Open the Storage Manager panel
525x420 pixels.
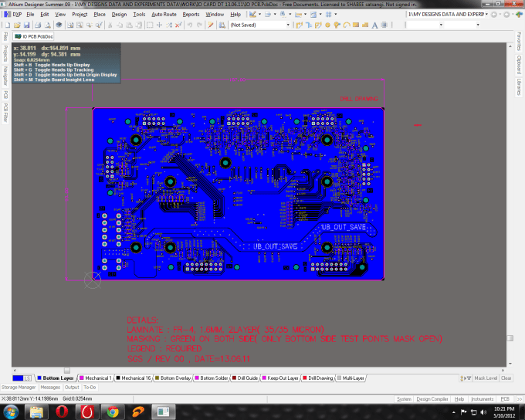point(19,387)
